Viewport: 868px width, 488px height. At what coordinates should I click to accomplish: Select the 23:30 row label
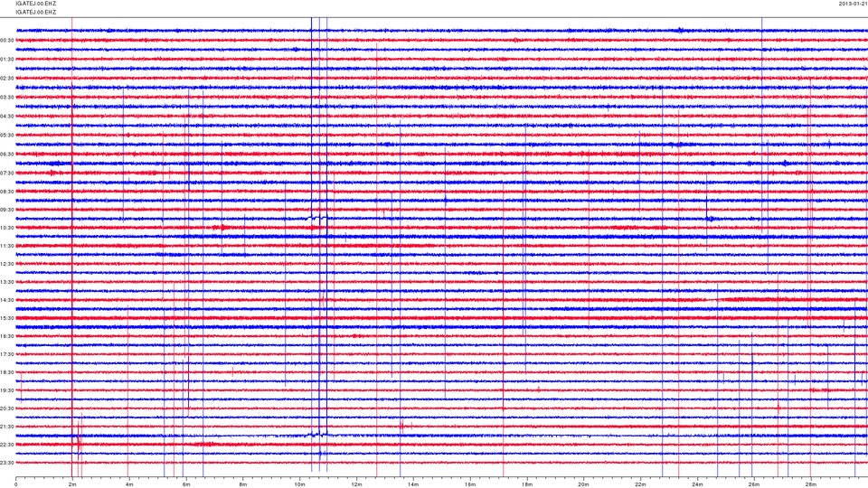point(6,463)
